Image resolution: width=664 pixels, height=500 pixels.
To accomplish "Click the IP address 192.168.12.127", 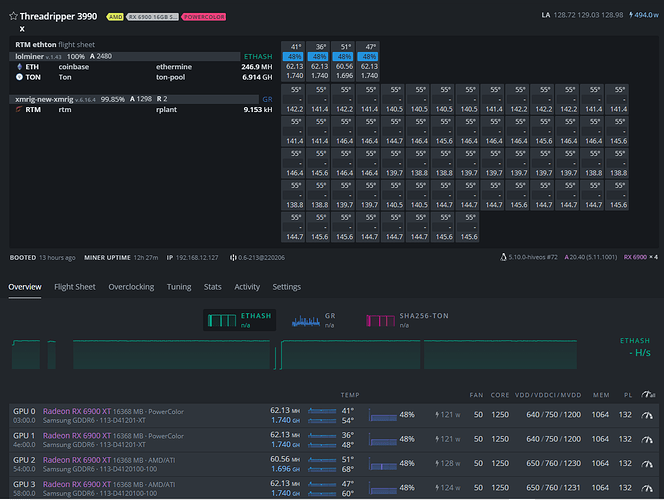I will (197, 257).
